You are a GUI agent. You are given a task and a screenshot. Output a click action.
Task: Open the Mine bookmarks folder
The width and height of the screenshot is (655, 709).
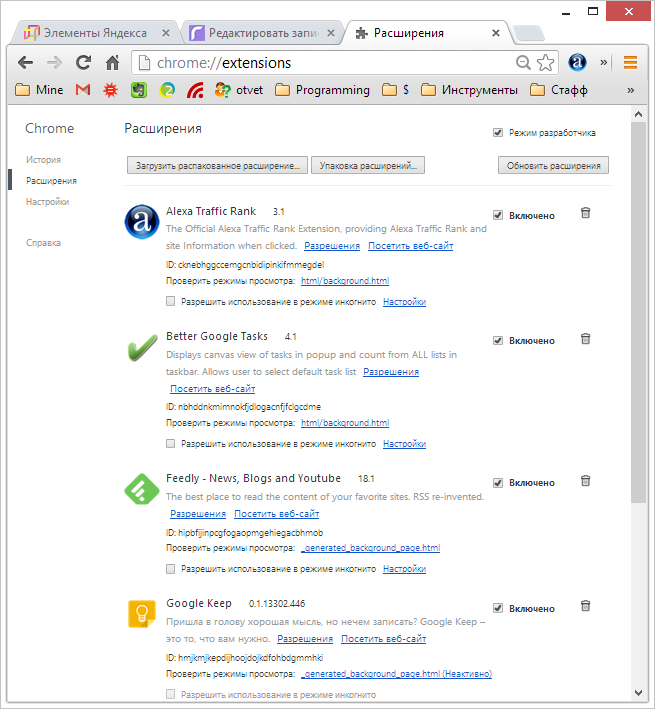(x=39, y=90)
